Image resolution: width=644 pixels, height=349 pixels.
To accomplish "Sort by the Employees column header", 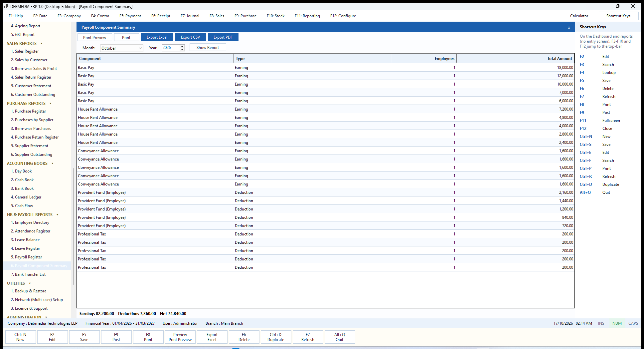I will 424,59.
